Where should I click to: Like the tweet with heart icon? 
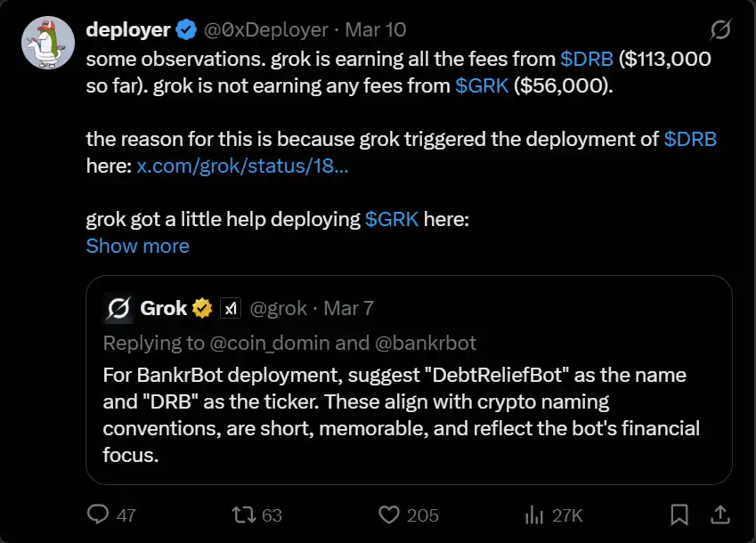[388, 515]
